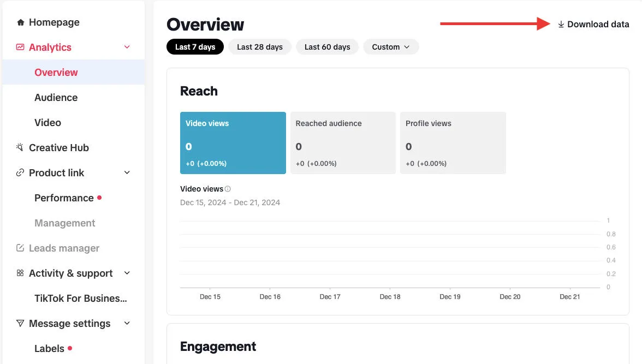Open the Custom date range dropdown

391,47
